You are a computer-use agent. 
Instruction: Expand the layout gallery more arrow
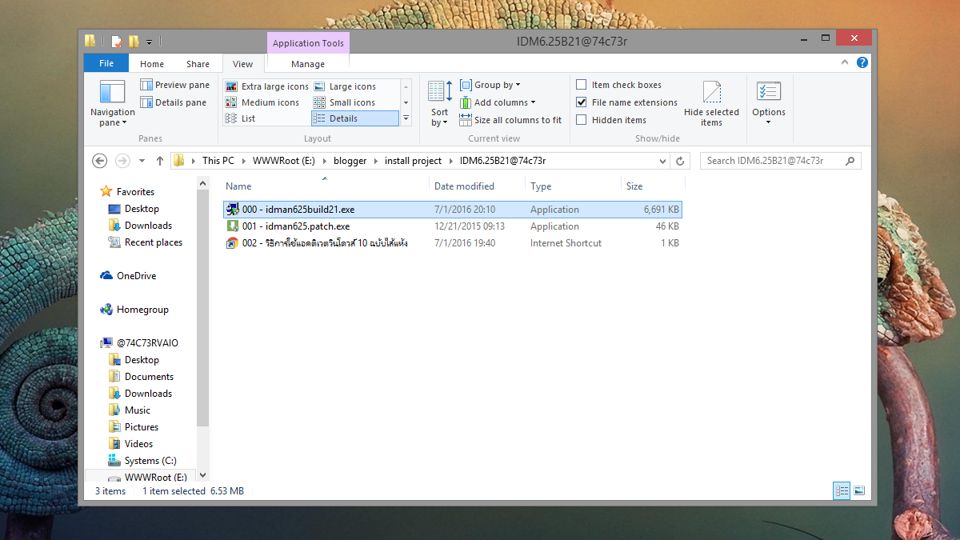coord(406,118)
